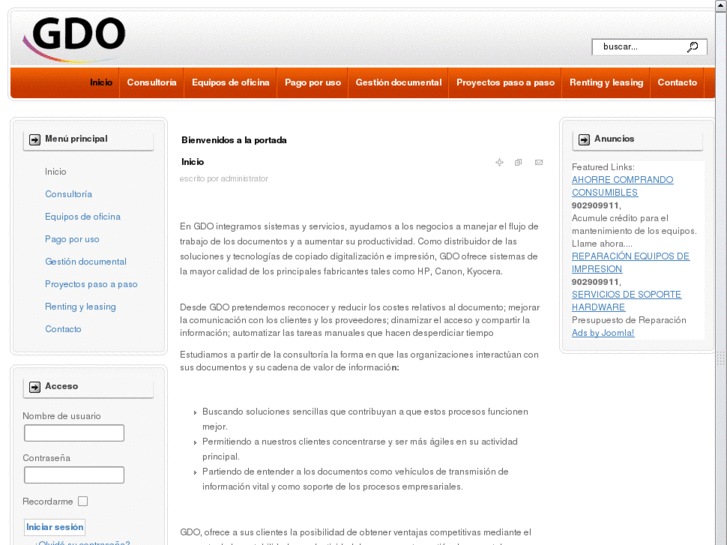This screenshot has height=545, width=727.
Task: Click the Iniciar sesión button
Action: pos(55,527)
